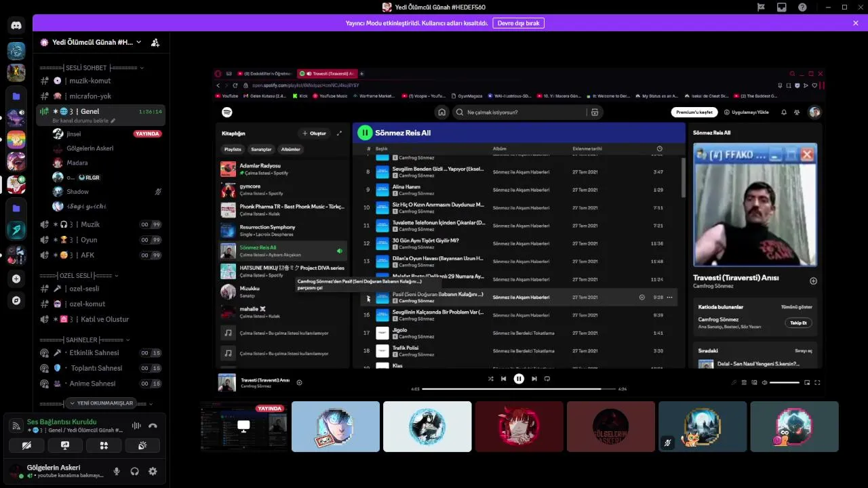Share your screen in voice panel
Viewport: 868px width, 488px height.
(65, 445)
